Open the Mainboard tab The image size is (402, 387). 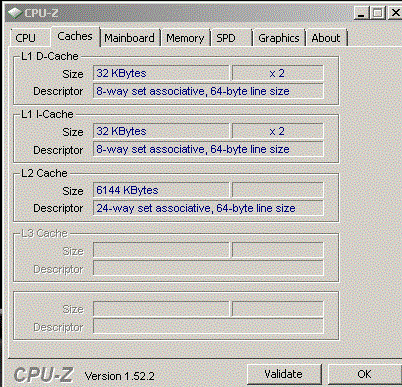coord(130,38)
